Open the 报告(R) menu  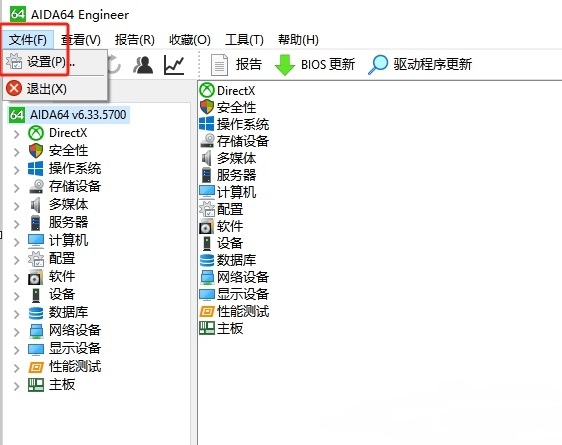point(134,39)
